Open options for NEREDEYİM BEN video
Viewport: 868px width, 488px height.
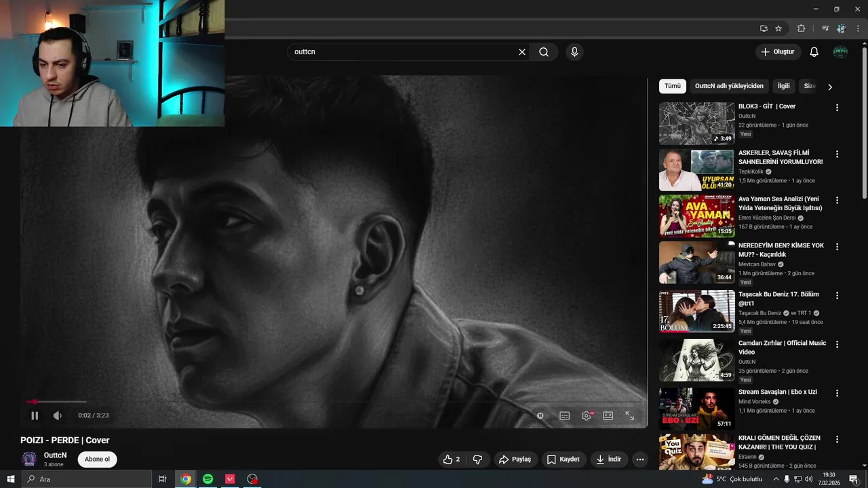pyautogui.click(x=837, y=247)
